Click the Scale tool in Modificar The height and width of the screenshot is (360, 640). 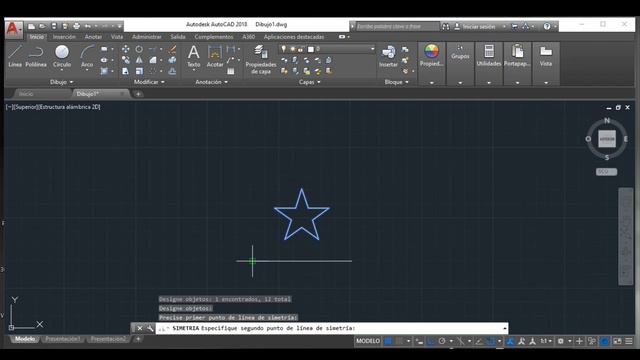click(139, 71)
